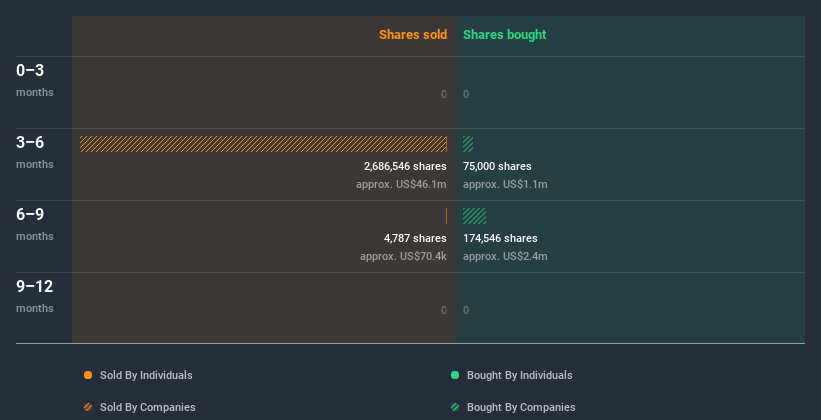The height and width of the screenshot is (420, 821).
Task: Select the Sold By Companies legend label
Action: 148,407
